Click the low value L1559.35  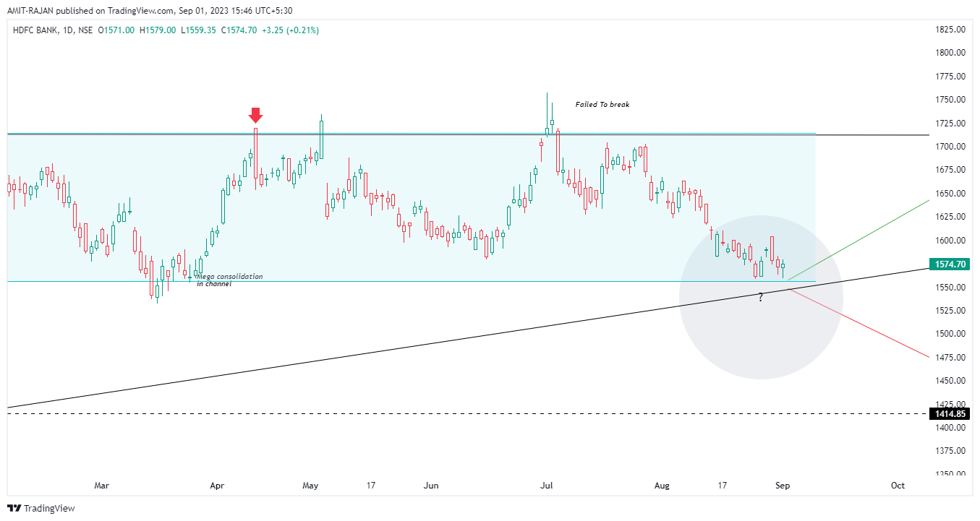(x=198, y=30)
